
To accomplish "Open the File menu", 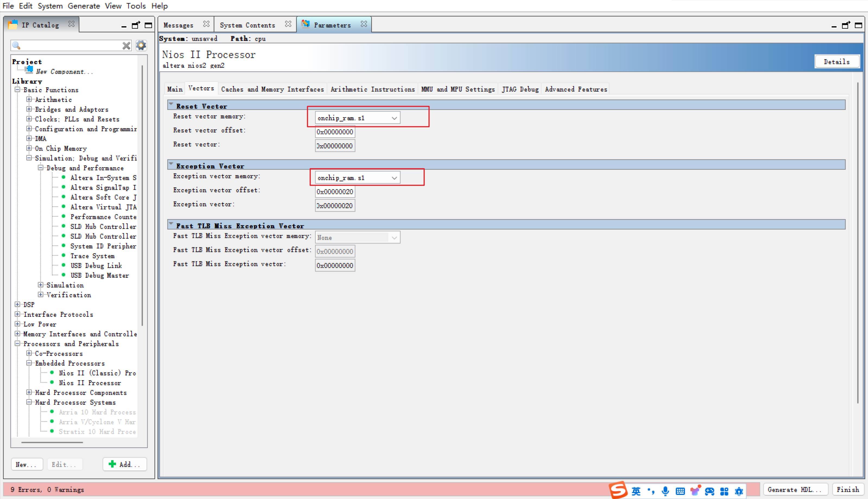I will 8,6.
